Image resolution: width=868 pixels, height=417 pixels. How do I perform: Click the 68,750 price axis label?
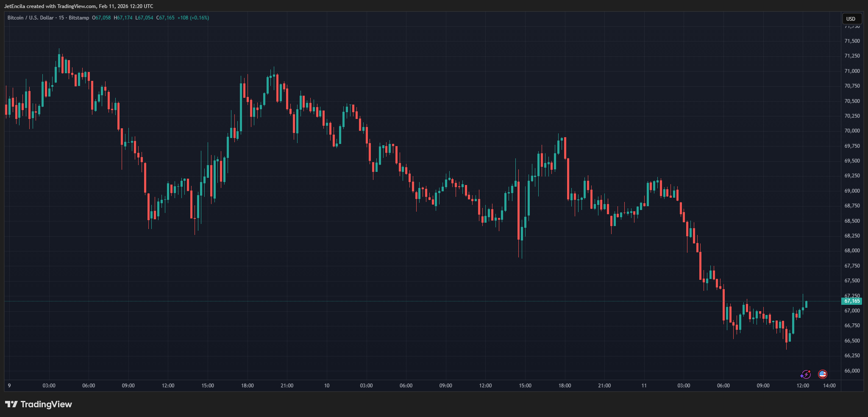pyautogui.click(x=852, y=206)
